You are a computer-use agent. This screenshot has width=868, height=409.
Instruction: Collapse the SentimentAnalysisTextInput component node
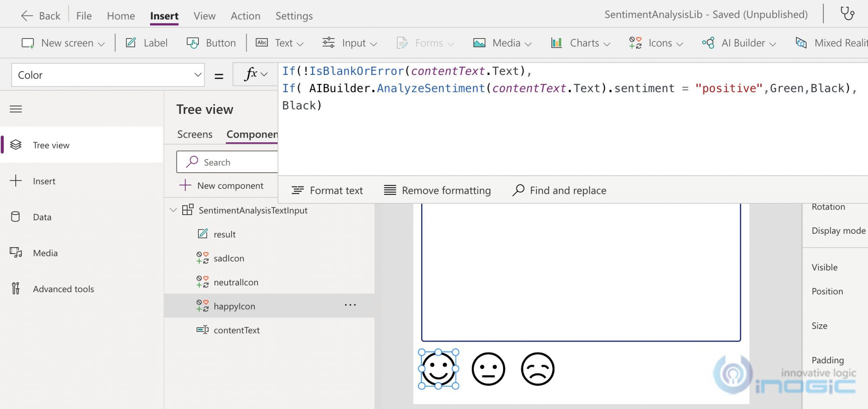tap(173, 210)
